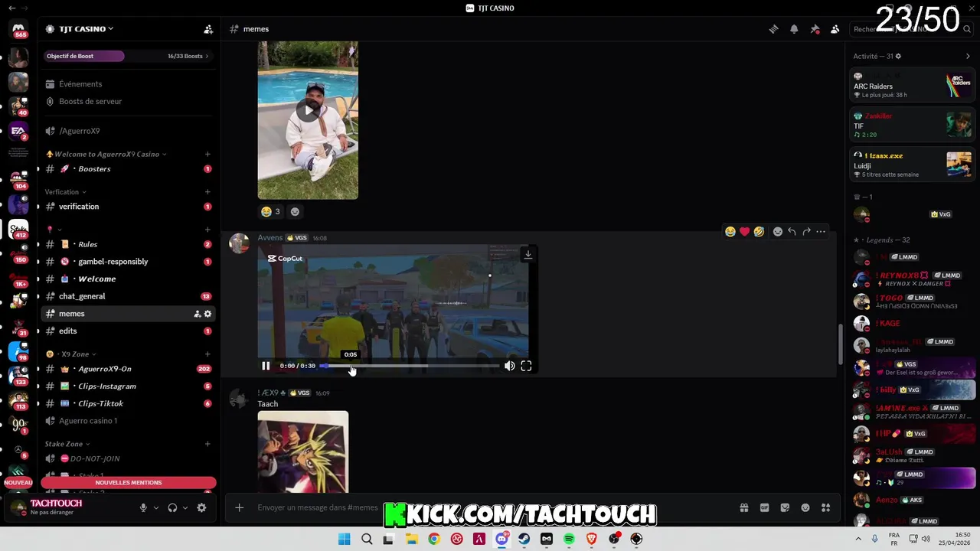The width and height of the screenshot is (980, 551).
Task: Collapse Welcome to AguerroX9 Casino category
Action: tap(106, 154)
